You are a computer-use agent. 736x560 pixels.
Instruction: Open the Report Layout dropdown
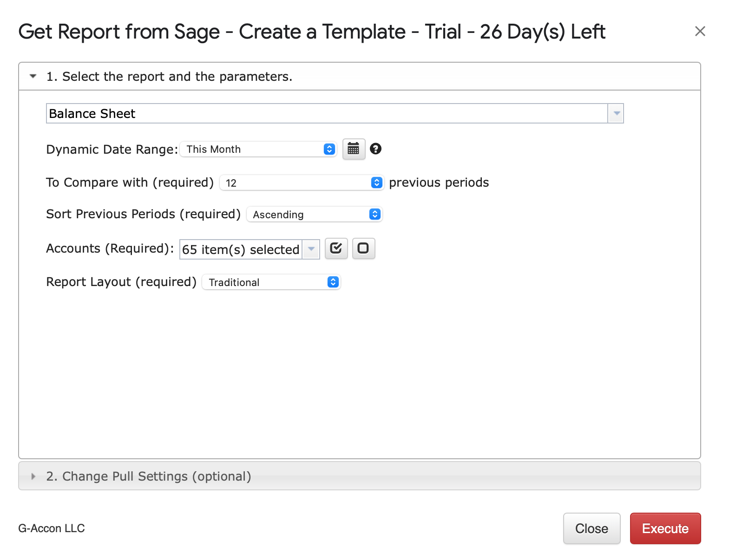click(271, 282)
